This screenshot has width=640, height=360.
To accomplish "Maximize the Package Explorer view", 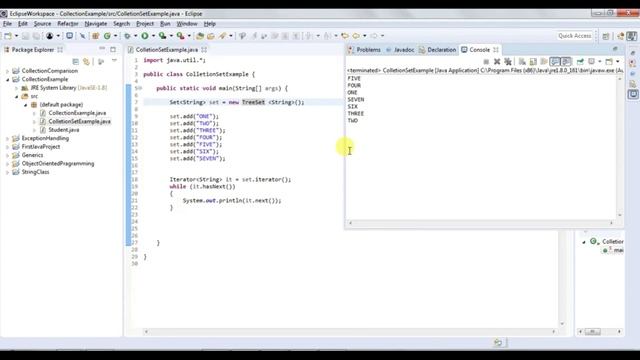I will [x=113, y=49].
